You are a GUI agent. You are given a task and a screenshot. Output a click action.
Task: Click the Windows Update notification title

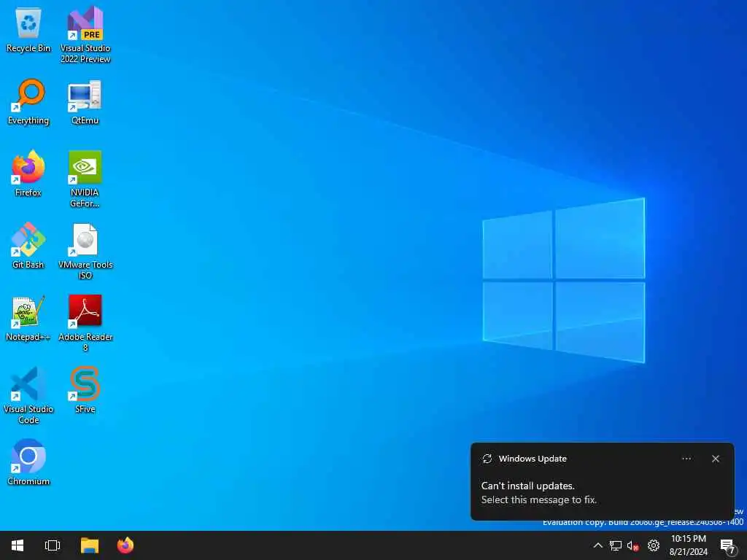(533, 459)
